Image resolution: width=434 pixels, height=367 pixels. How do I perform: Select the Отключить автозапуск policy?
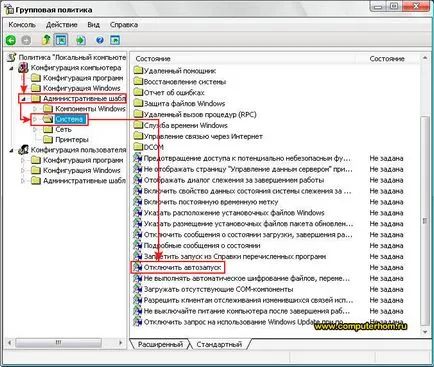click(182, 267)
